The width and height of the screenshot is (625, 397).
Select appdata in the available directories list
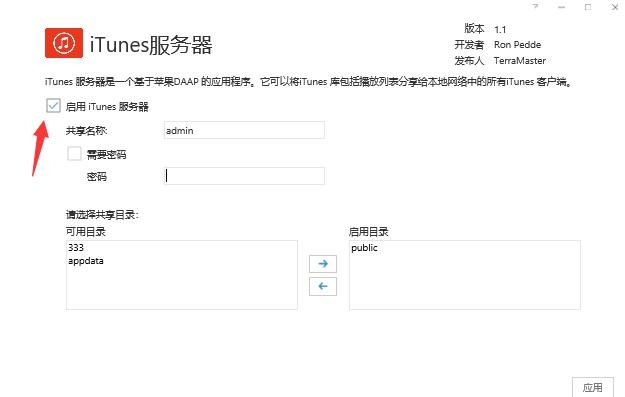[86, 261]
